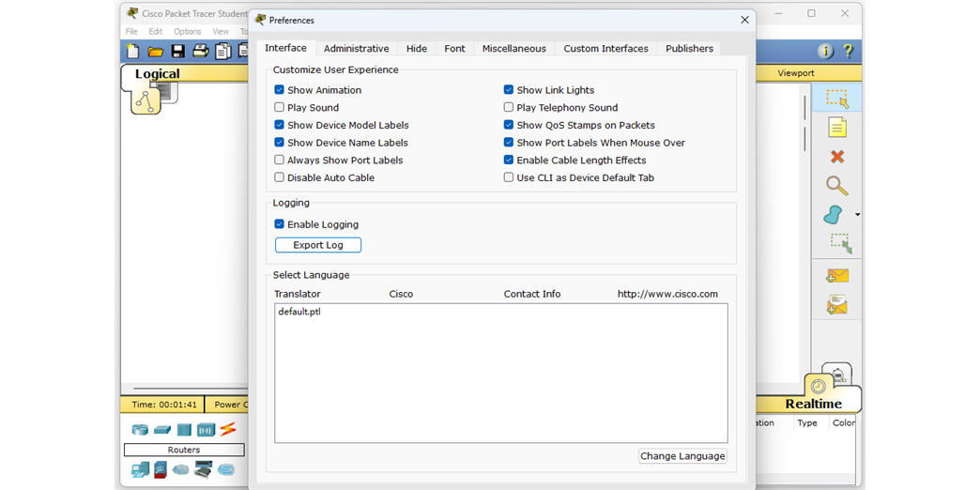Click the Realtime mode clock icon

pos(819,386)
